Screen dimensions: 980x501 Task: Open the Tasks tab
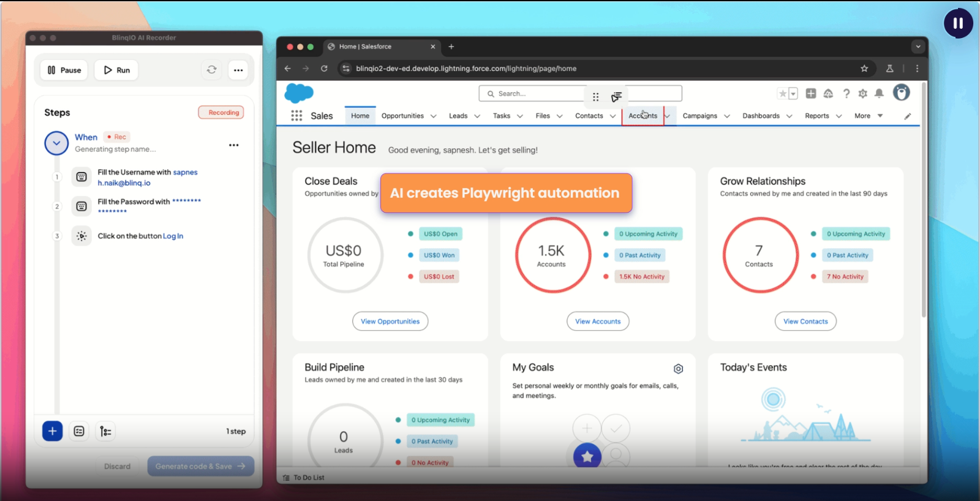(502, 116)
